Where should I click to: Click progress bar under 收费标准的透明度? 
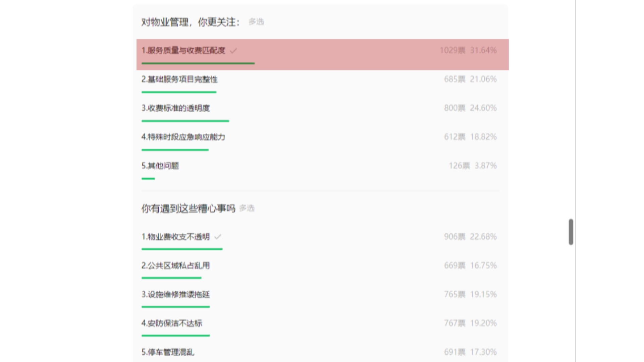tap(185, 121)
